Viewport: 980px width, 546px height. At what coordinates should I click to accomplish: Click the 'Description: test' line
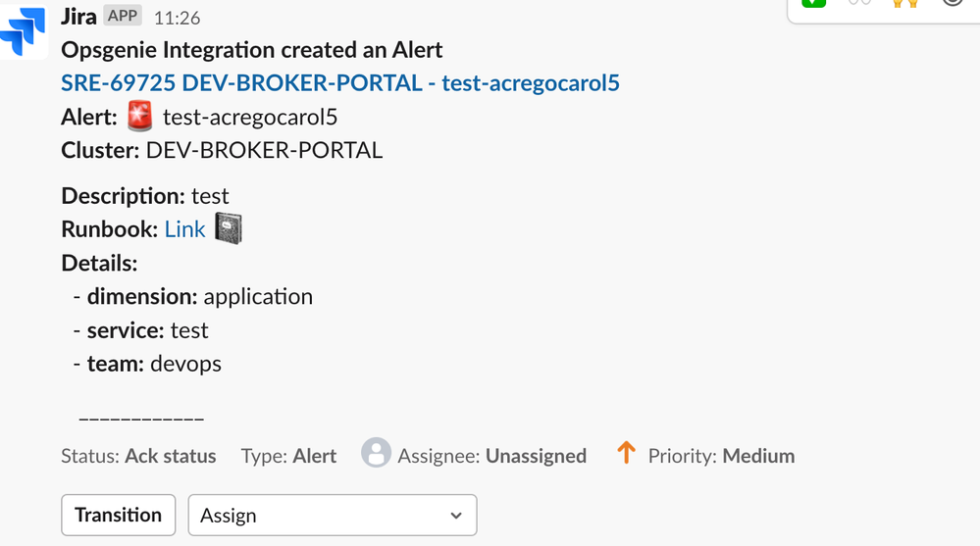point(145,196)
